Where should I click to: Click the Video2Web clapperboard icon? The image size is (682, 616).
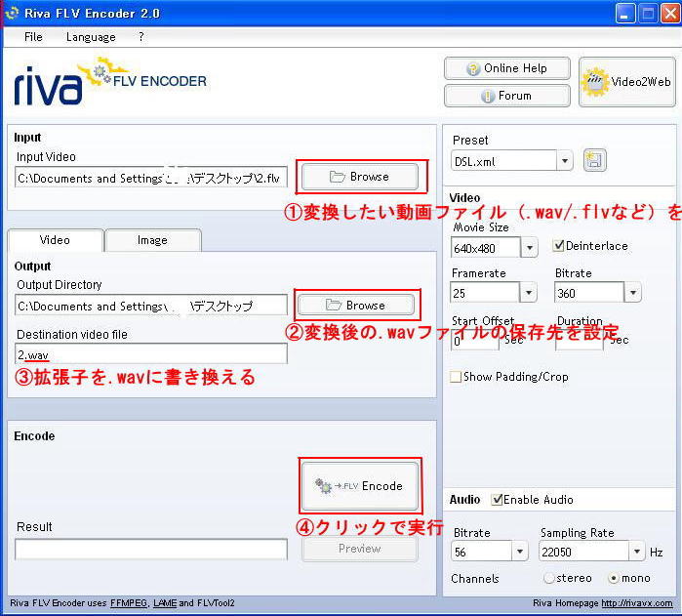point(594,82)
